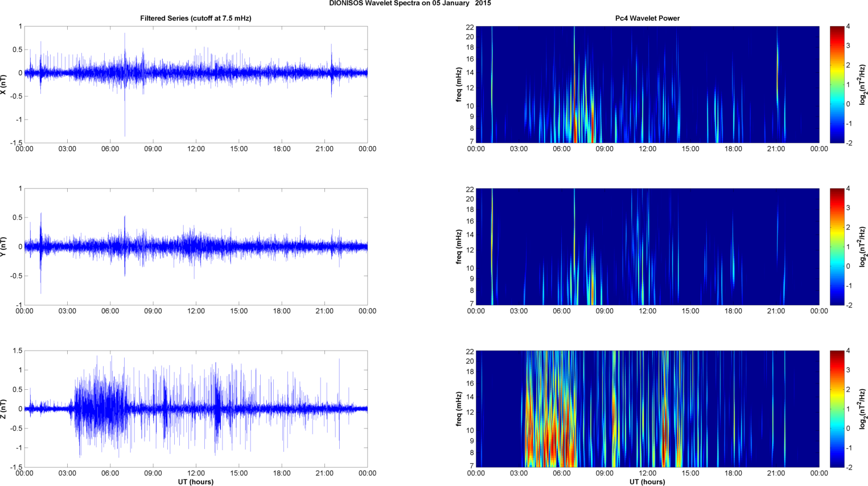Click the colorbar beside the X wavelet spectrogram
This screenshot has height=486, width=868.
(837, 85)
